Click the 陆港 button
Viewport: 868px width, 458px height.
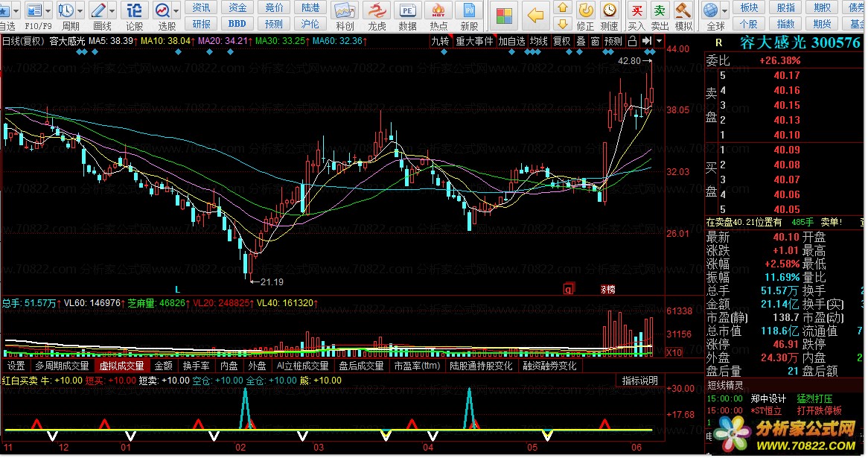pyautogui.click(x=310, y=7)
